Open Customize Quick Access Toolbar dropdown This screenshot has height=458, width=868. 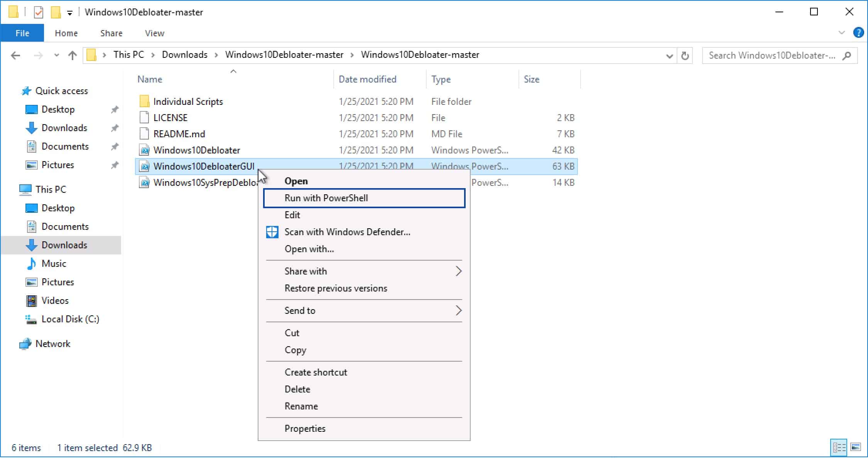(x=70, y=13)
